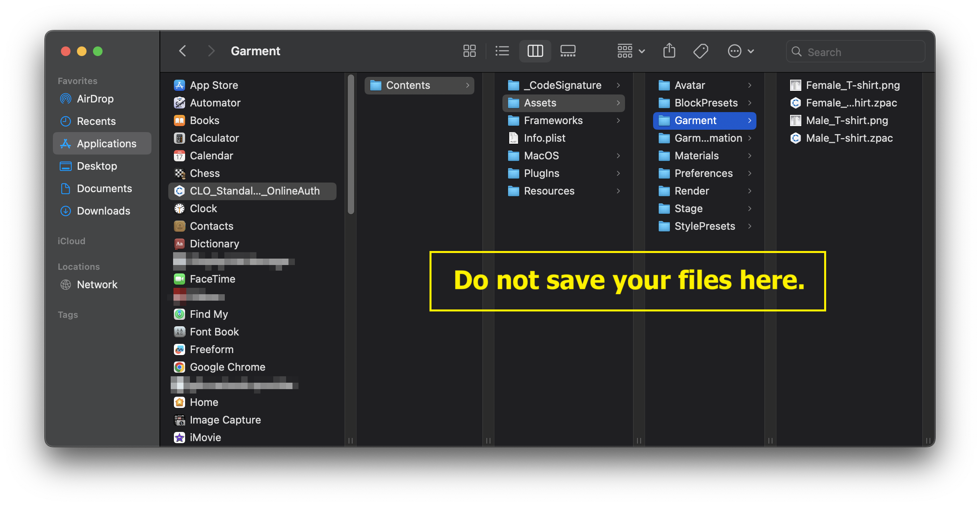The width and height of the screenshot is (980, 506).
Task: Click the Clock app icon
Action: (x=179, y=209)
